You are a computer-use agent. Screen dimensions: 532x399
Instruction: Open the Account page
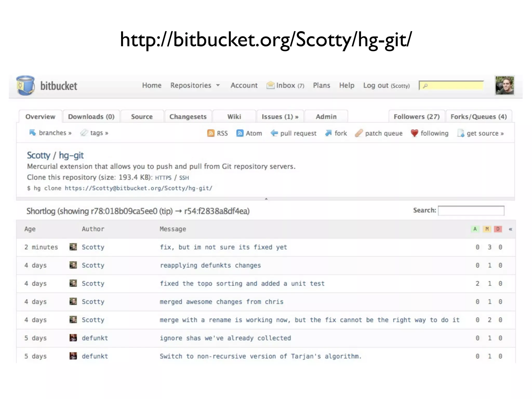244,85
